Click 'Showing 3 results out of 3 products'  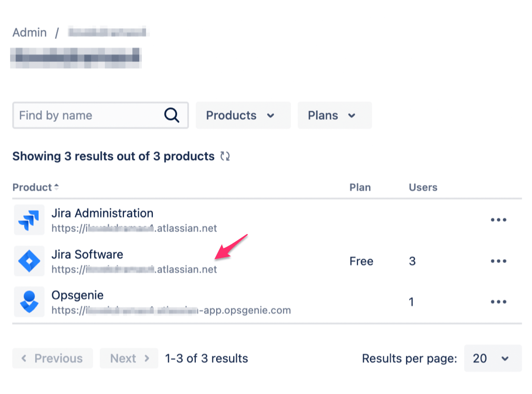pos(113,156)
